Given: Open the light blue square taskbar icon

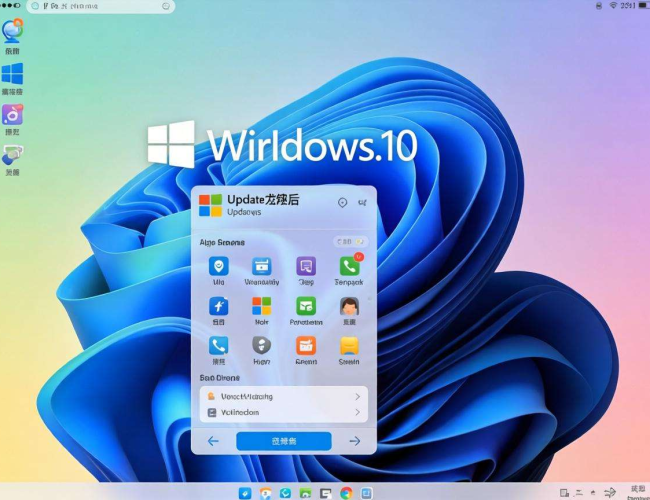Looking at the screenshot, I should click(x=366, y=493).
